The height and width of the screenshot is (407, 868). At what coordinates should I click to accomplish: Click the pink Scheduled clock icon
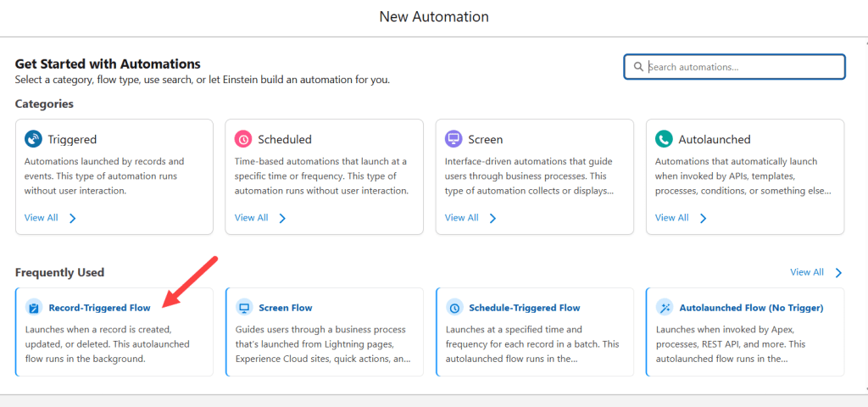pos(243,139)
